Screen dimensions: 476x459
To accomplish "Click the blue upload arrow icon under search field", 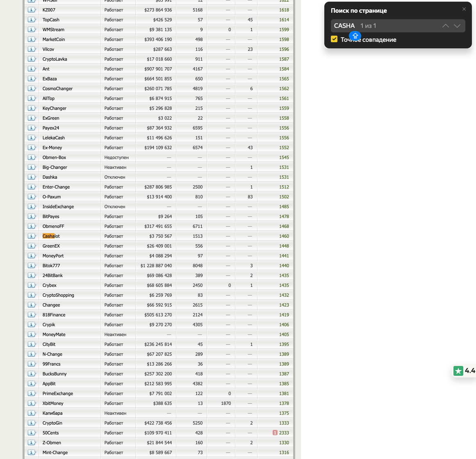I will click(355, 36).
